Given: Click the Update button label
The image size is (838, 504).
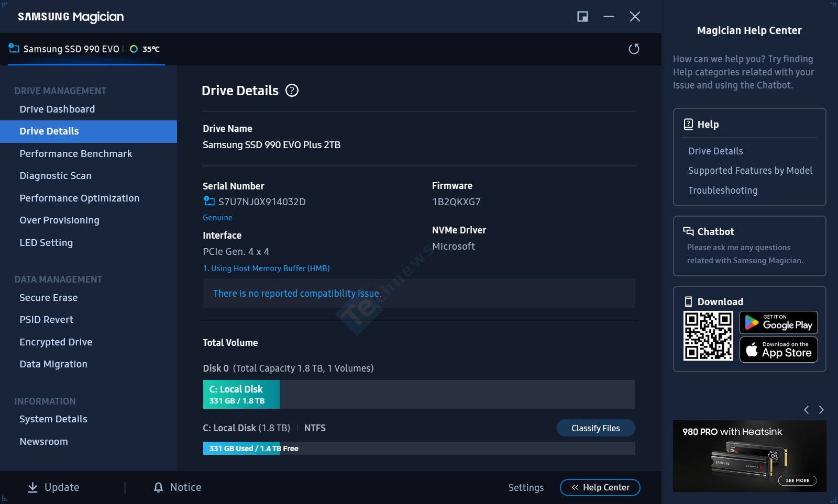Looking at the screenshot, I should click(62, 487).
